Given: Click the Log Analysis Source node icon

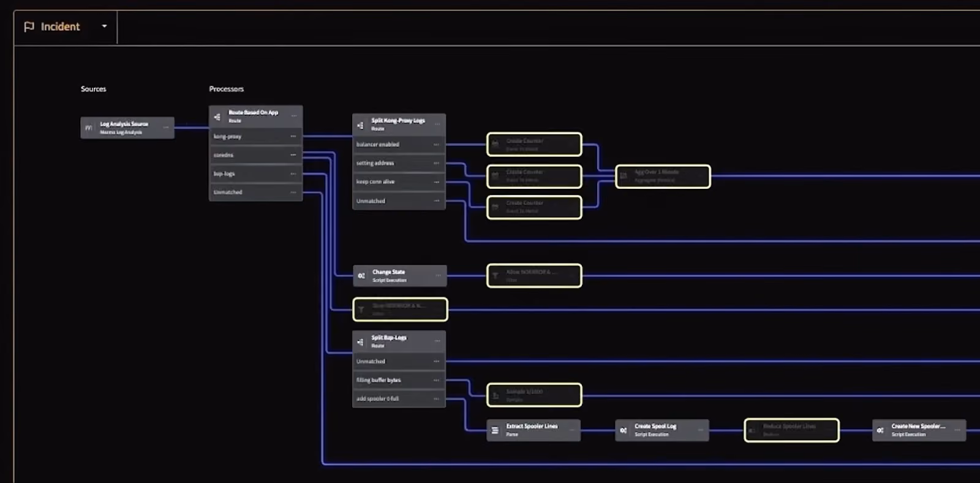Looking at the screenshot, I should 89,127.
